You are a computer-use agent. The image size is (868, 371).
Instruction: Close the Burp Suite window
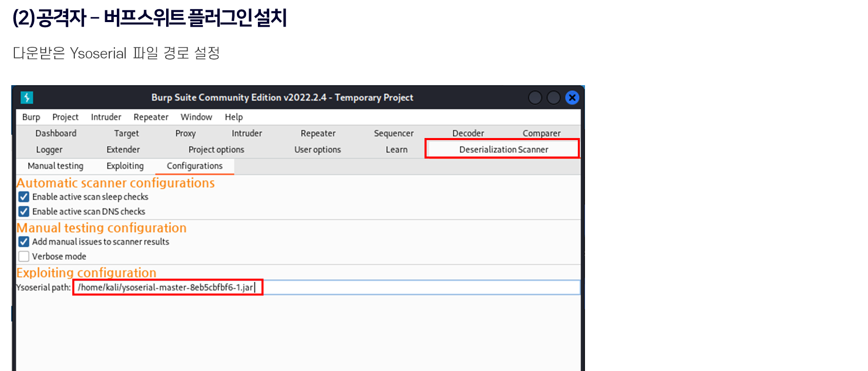pyautogui.click(x=572, y=97)
